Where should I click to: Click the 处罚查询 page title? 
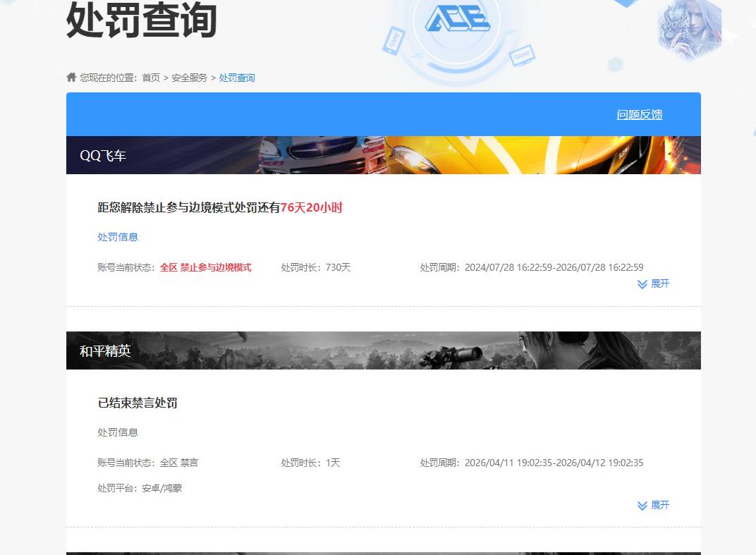pyautogui.click(x=141, y=20)
